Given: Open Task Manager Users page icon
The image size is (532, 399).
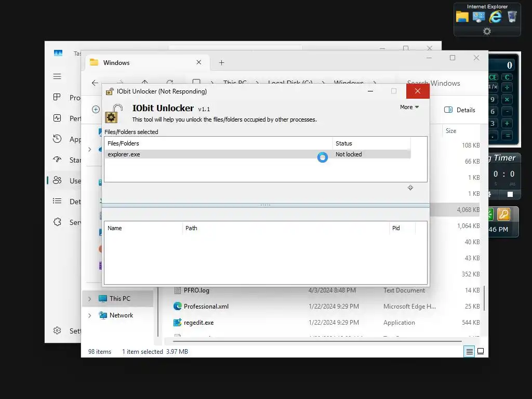Looking at the screenshot, I should click(x=57, y=180).
